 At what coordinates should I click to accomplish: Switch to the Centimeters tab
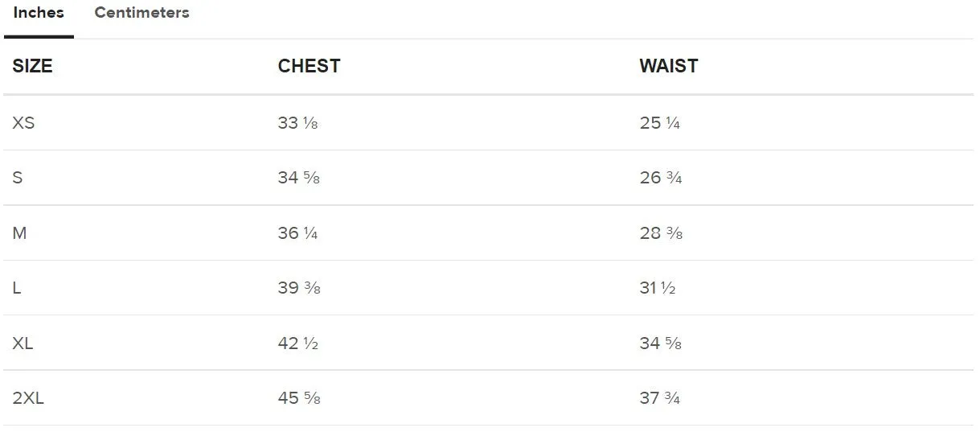[x=141, y=13]
